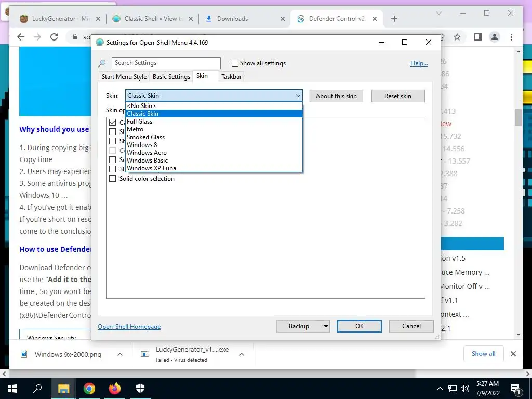
Task: Open the Open-Shell Homepage link
Action: coord(129,327)
